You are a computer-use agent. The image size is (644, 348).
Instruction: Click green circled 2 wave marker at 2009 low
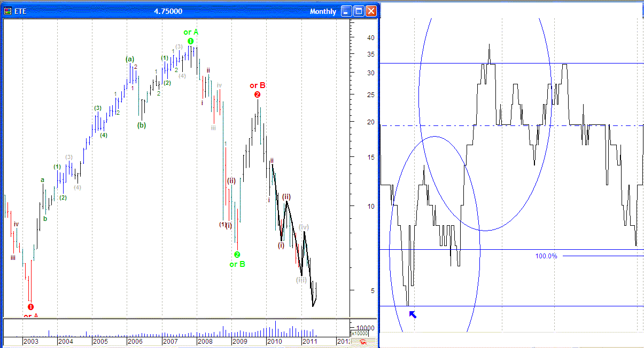[237, 255]
